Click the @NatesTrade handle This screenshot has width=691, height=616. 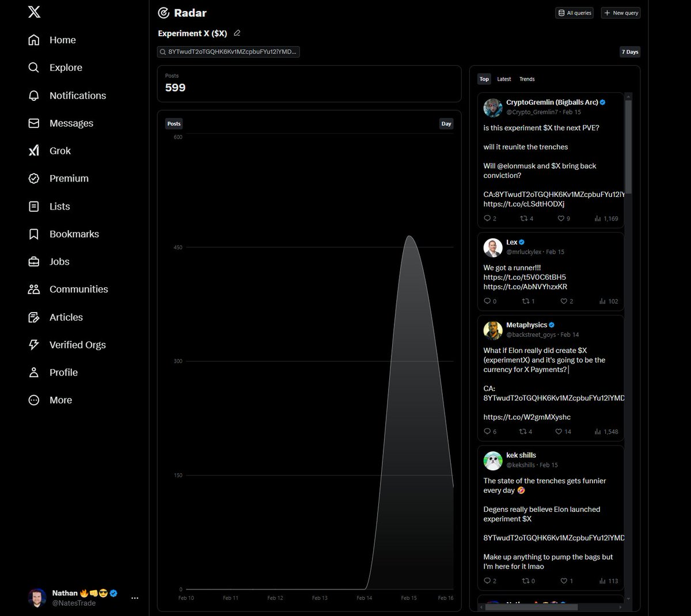[74, 603]
